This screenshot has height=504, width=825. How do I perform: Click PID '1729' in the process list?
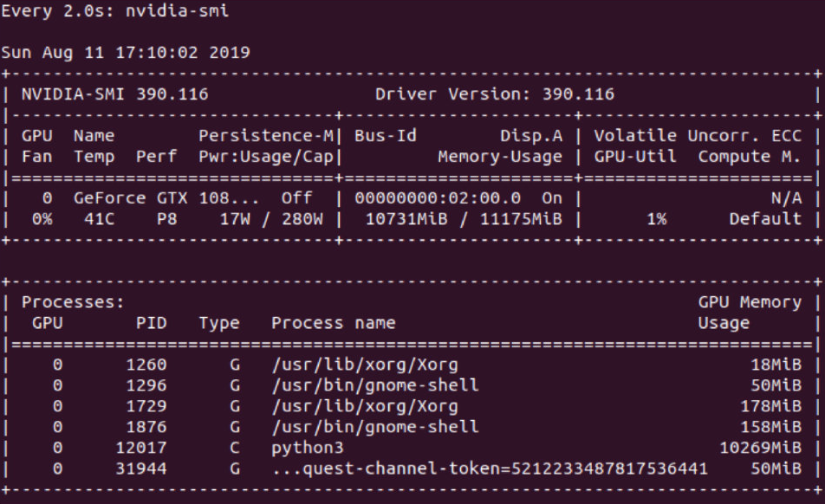[146, 406]
